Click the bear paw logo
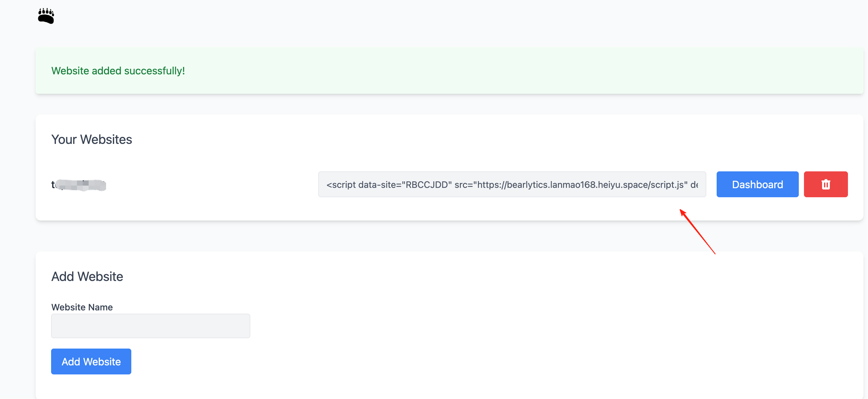The height and width of the screenshot is (399, 868). (x=46, y=16)
